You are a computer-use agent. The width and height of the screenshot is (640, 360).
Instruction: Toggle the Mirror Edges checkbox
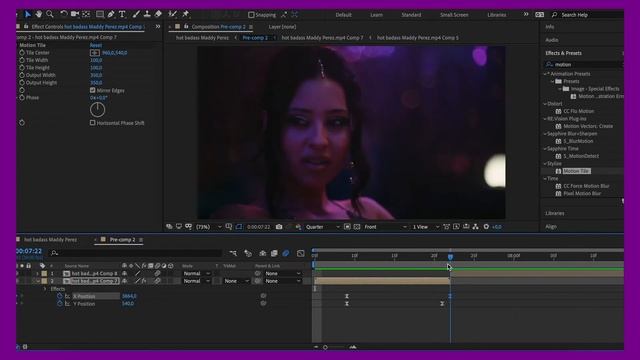coord(93,90)
